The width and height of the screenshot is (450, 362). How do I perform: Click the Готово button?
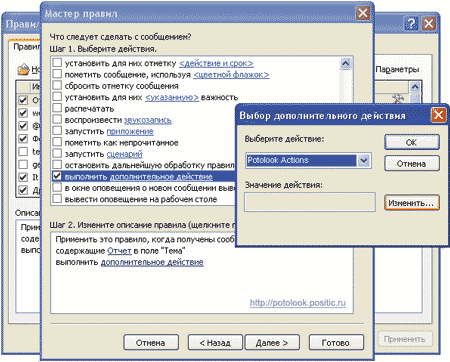(x=336, y=343)
